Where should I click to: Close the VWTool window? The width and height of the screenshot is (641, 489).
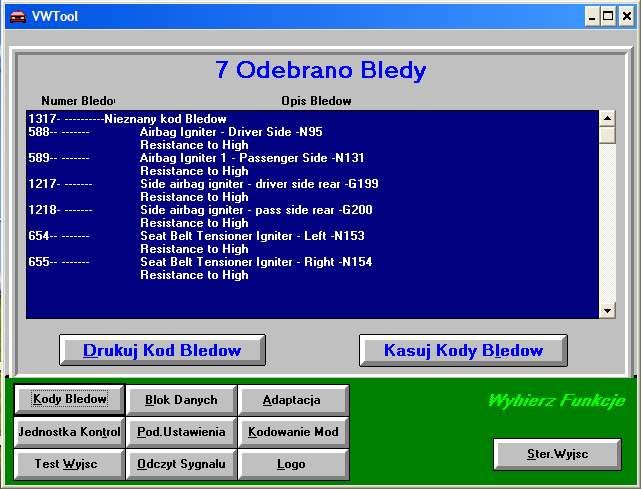626,17
